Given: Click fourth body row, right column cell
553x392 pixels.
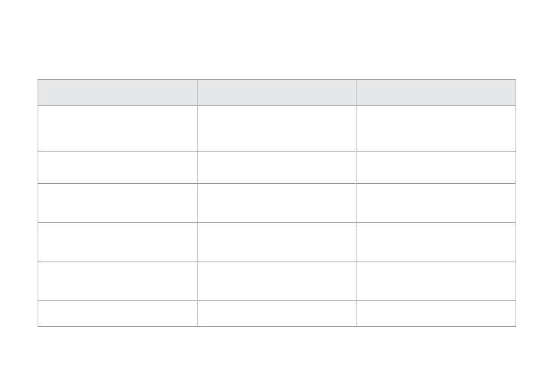Looking at the screenshot, I should [x=436, y=242].
